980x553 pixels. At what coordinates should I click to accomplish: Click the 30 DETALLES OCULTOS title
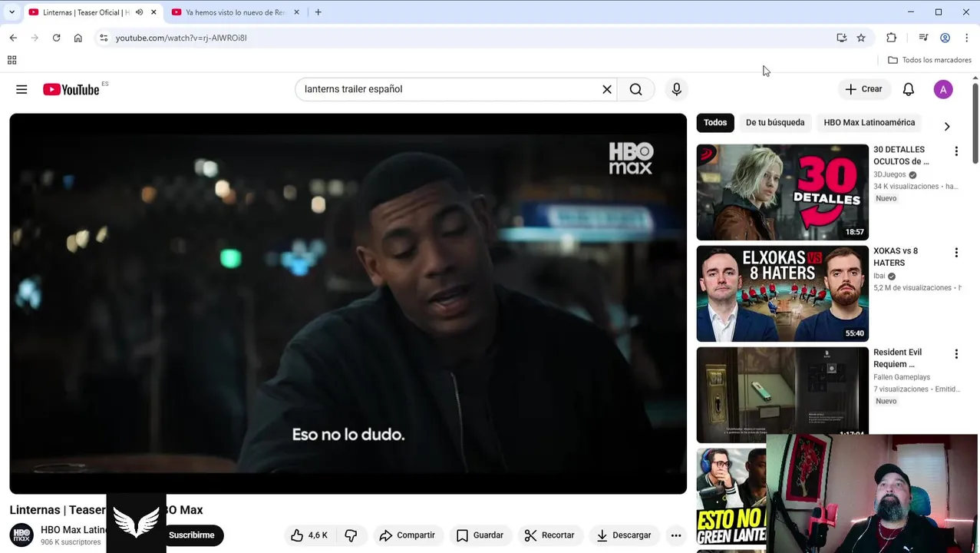(x=901, y=155)
